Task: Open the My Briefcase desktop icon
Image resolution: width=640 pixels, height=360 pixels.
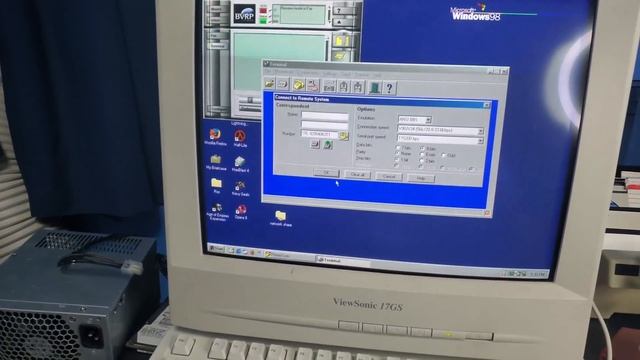Action: 216,162
